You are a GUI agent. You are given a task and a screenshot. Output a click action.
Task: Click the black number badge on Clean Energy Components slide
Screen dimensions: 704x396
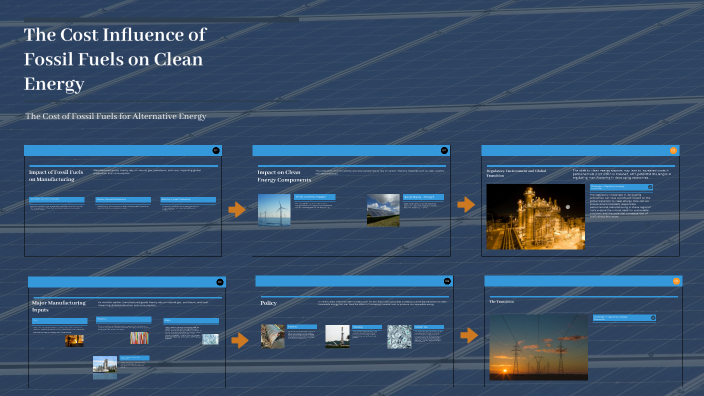[444, 150]
